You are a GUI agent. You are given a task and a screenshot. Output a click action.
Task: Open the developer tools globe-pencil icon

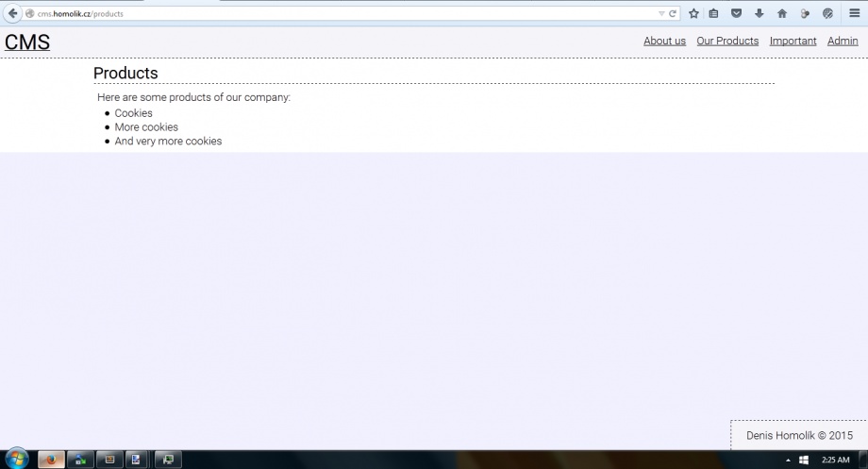point(827,14)
